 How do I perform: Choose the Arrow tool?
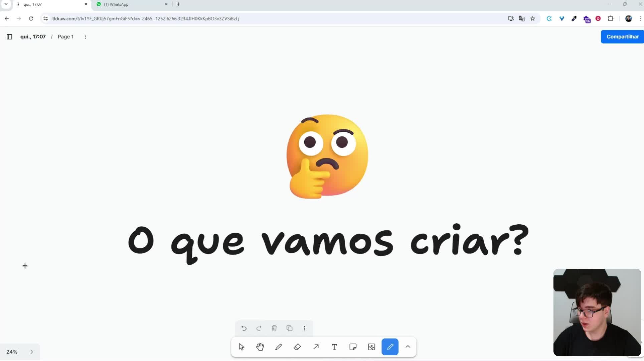[316, 347]
